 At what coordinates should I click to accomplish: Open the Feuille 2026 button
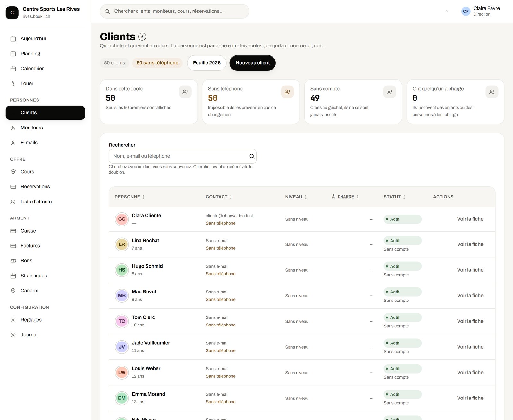click(x=207, y=63)
